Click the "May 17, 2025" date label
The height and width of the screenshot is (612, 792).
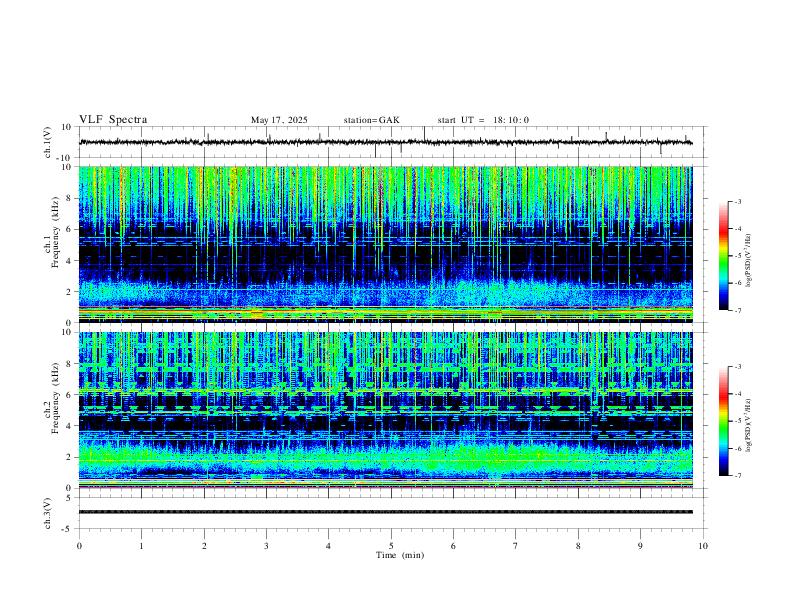click(x=279, y=120)
